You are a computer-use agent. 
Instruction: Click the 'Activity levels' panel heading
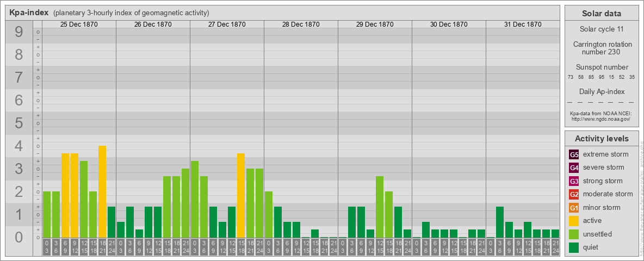coord(602,139)
